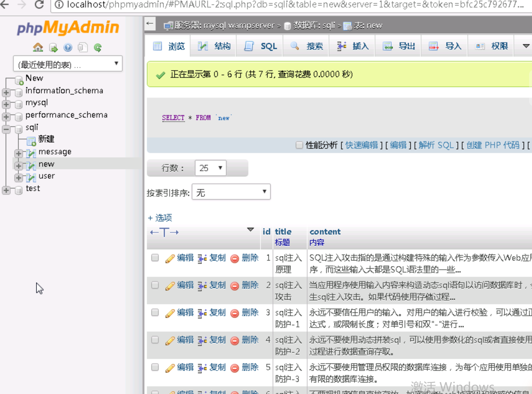Open the user table in tree

(46, 176)
